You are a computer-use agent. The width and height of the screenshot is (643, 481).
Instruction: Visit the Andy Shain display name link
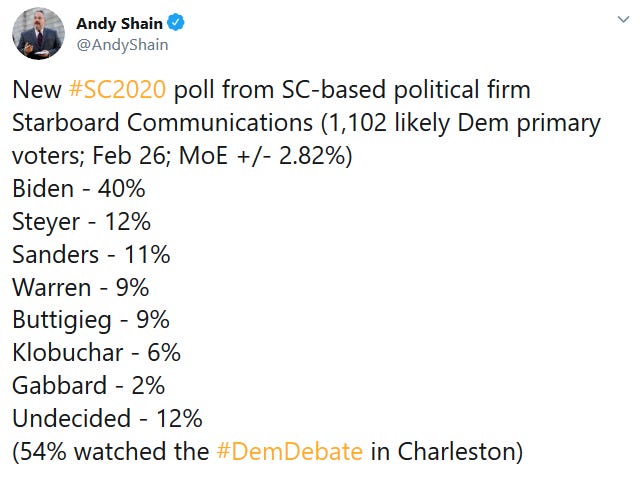(119, 23)
